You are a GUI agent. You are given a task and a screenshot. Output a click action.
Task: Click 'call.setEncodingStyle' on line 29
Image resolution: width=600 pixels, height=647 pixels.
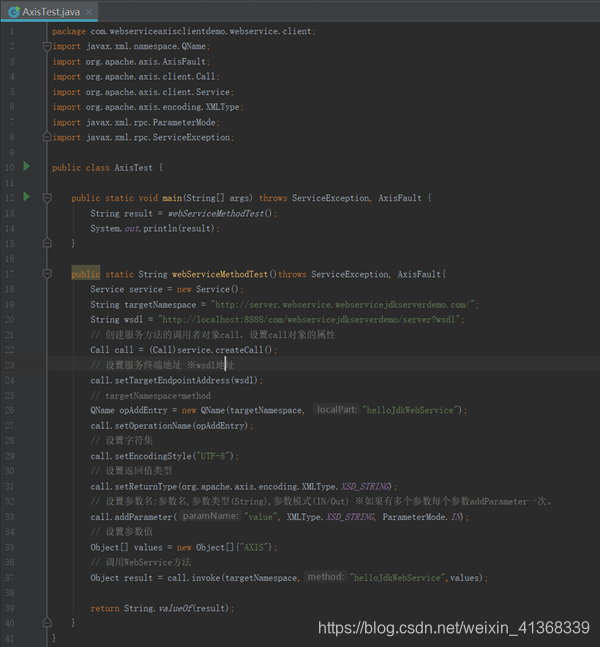pyautogui.click(x=141, y=456)
